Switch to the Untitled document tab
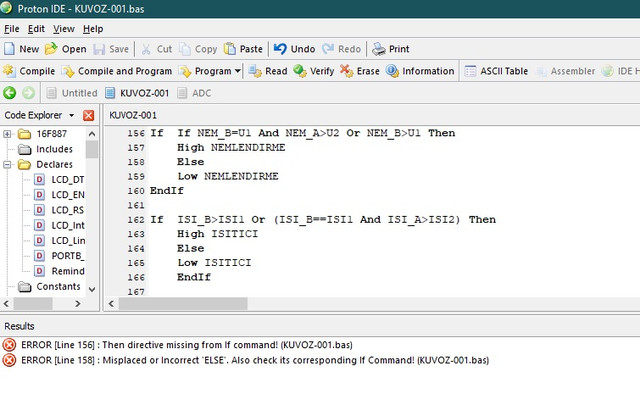The height and width of the screenshot is (409, 640). [71, 93]
